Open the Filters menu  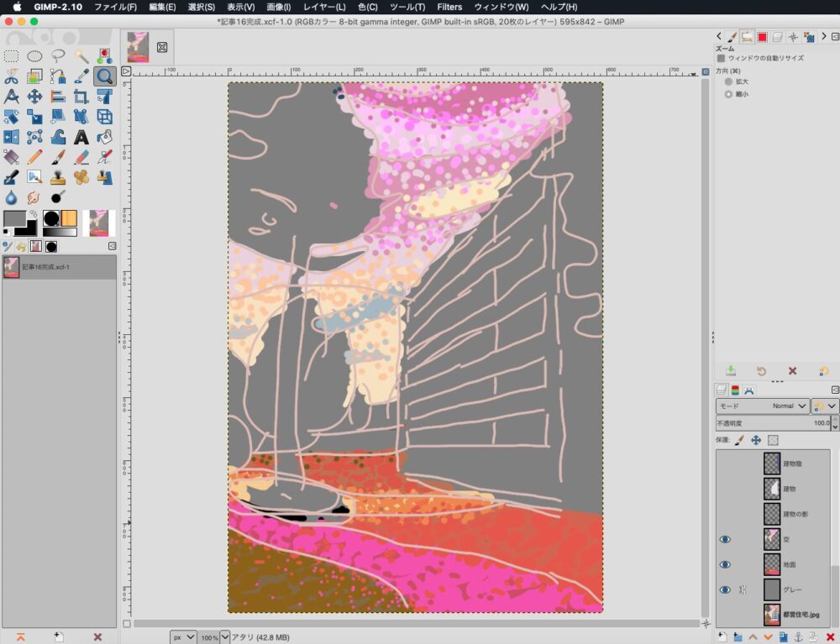[x=449, y=7]
